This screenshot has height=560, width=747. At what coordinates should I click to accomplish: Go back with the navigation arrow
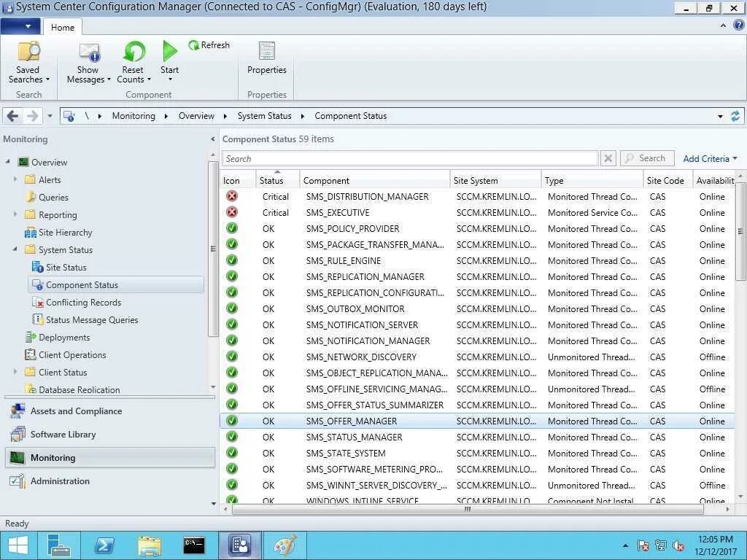13,116
